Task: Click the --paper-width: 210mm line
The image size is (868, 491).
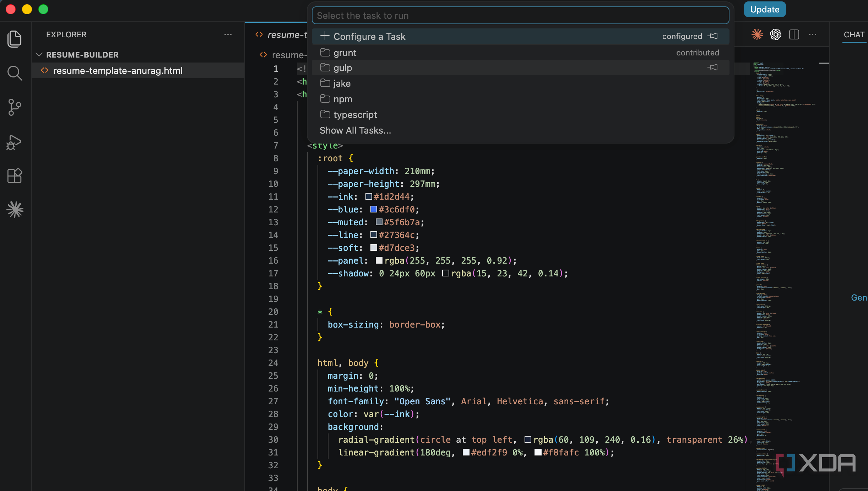Action: (x=381, y=171)
